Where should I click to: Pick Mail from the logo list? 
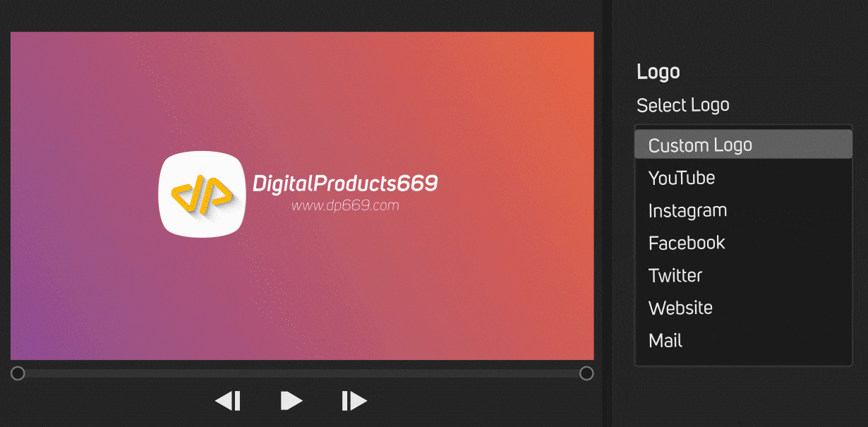coord(665,341)
